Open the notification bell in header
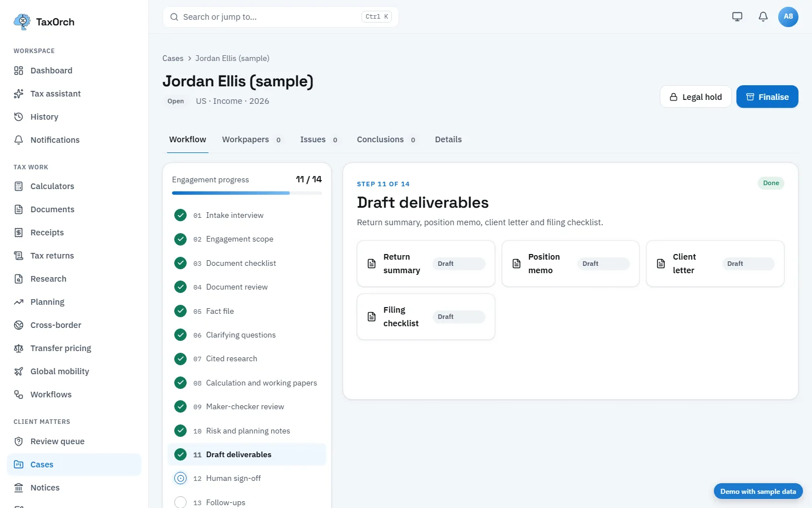Screen dimensions: 812x508 [763, 16]
